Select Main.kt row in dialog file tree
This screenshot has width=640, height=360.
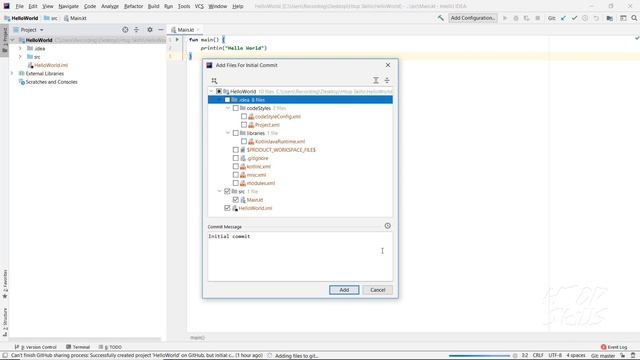300,200
